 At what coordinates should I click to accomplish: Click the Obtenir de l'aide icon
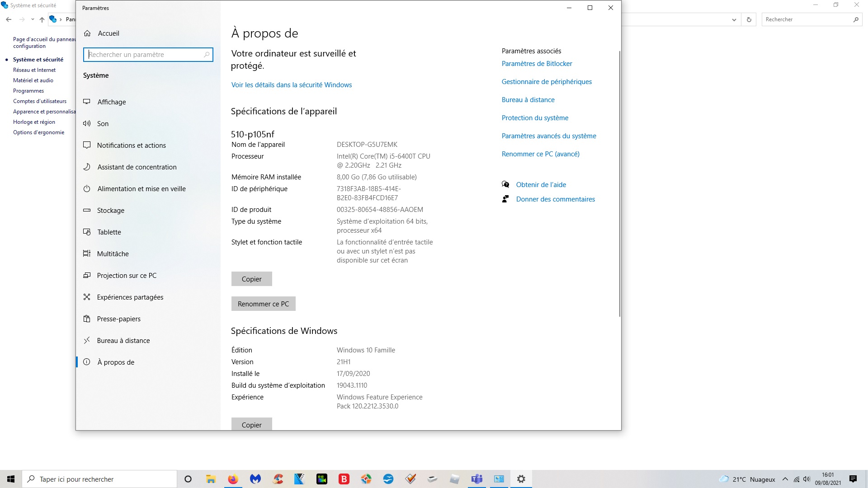(505, 184)
